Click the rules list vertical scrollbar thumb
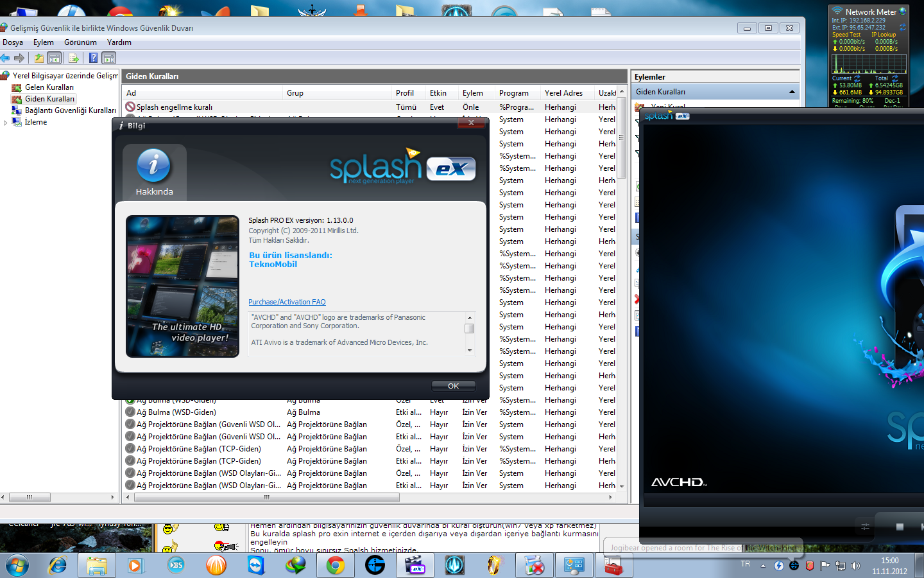Image resolution: width=924 pixels, height=578 pixels. (621, 138)
